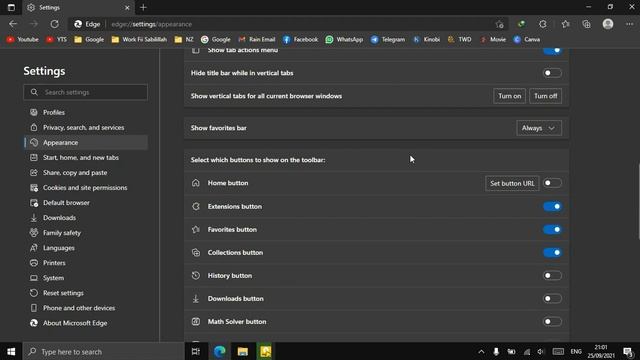Open a new tab with plus icon
Screen dimensions: 640x360
coord(143,7)
